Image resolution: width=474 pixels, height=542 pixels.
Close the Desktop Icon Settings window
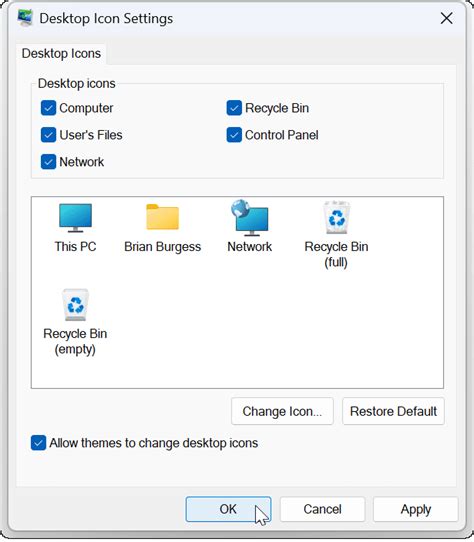coord(447,18)
